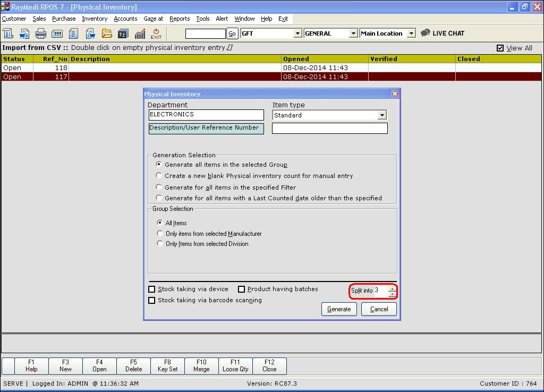Click the customers people toolbar icon

(x=123, y=33)
